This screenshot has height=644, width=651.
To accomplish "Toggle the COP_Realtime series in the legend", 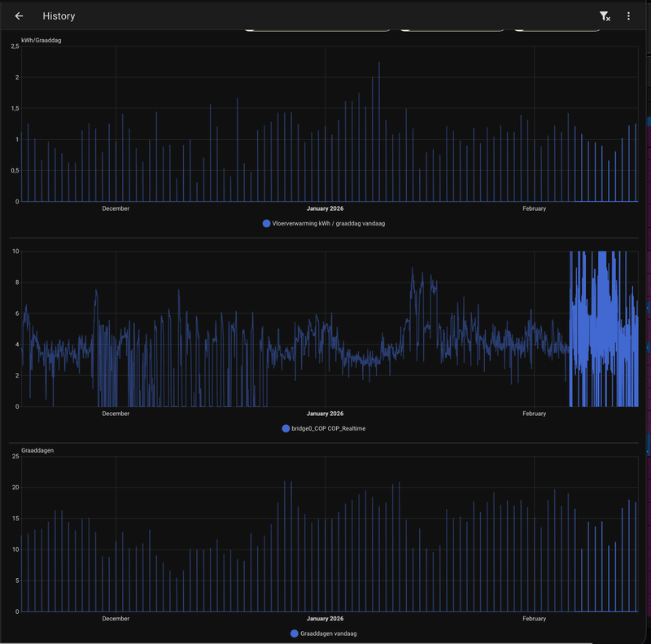I will [329, 427].
